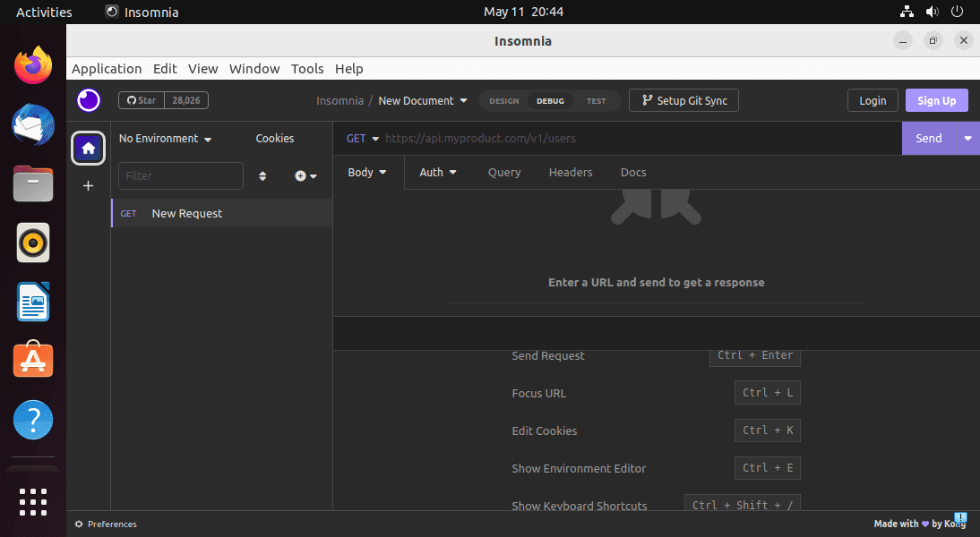Open the create request plus dropdown
The image size is (980, 537).
click(305, 176)
